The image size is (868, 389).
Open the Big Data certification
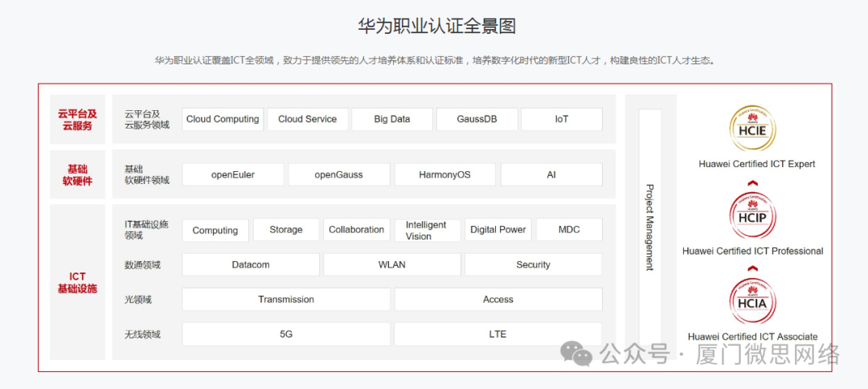coord(392,119)
